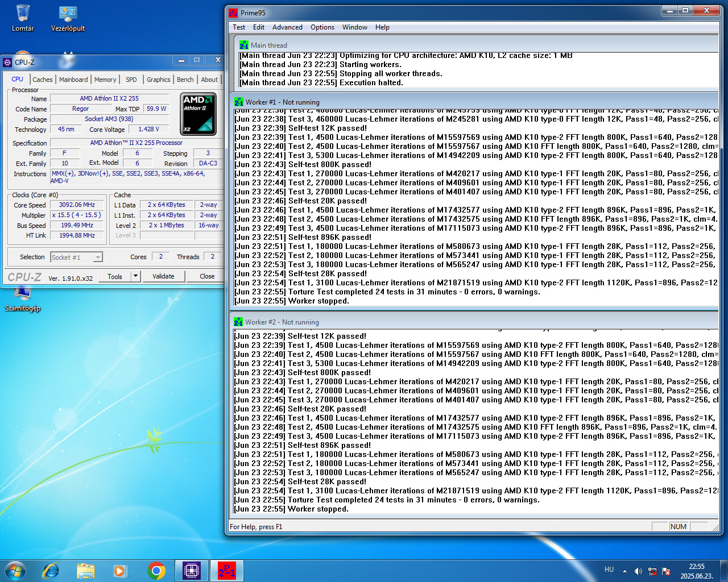728x582 pixels.
Task: Switch to the Bench tab
Action: click(x=185, y=80)
